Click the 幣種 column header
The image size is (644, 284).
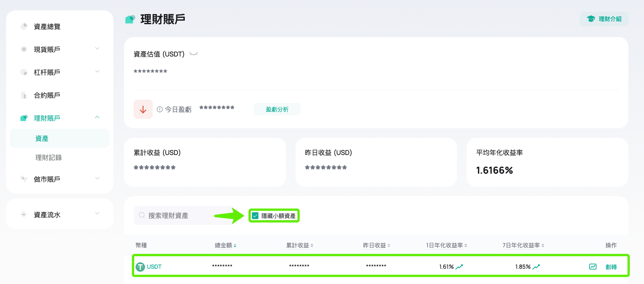(x=141, y=245)
